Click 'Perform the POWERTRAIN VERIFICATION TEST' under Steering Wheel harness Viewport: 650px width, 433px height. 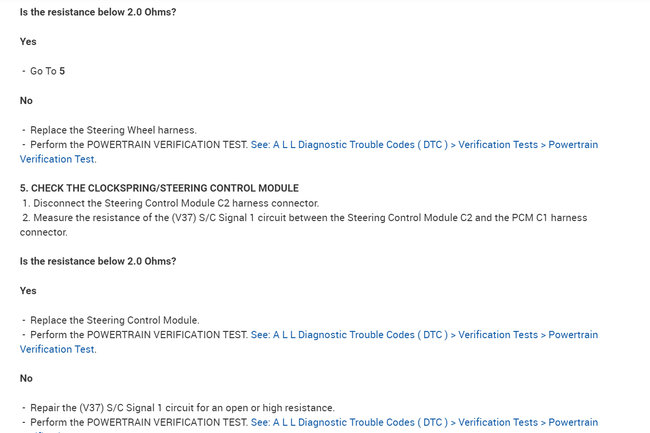(139, 145)
